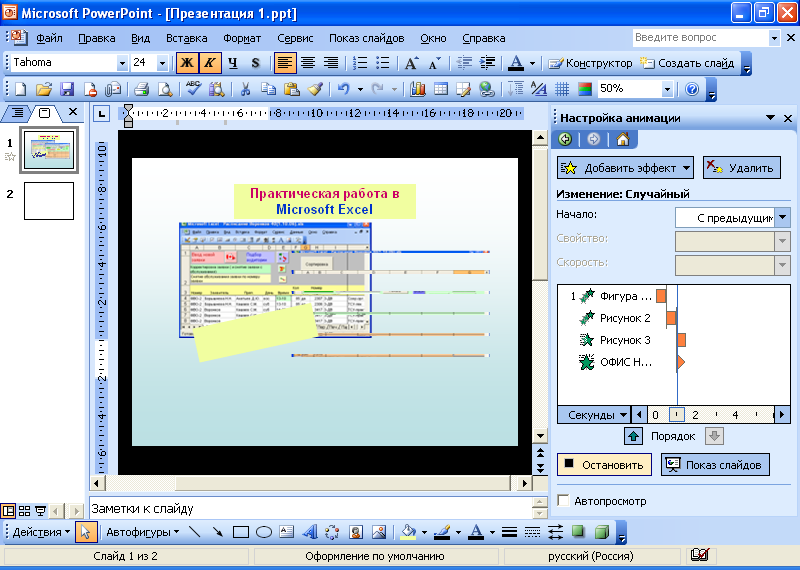Viewport: 800px width, 570px height.
Task: Toggle numbered list formatting
Action: tap(360, 63)
